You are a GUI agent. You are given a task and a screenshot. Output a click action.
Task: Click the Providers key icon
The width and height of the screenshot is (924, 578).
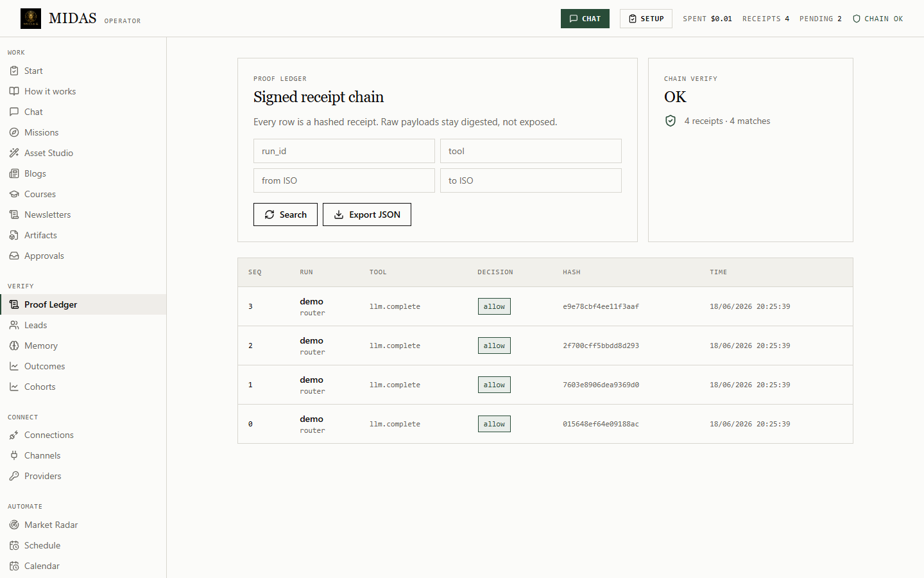(x=14, y=476)
